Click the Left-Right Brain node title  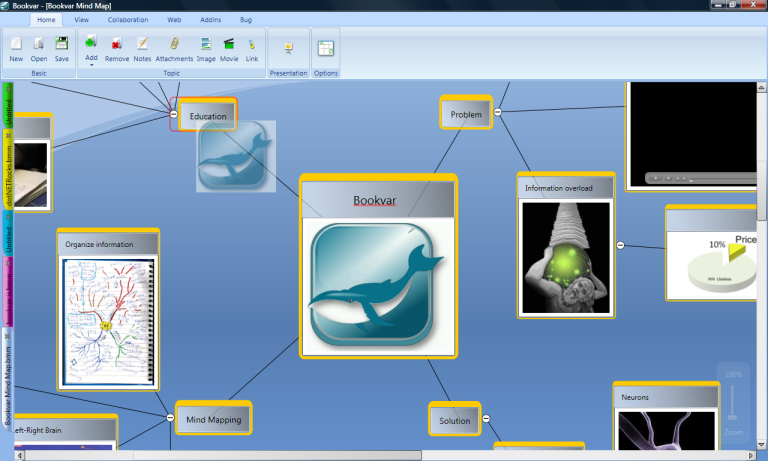38,430
